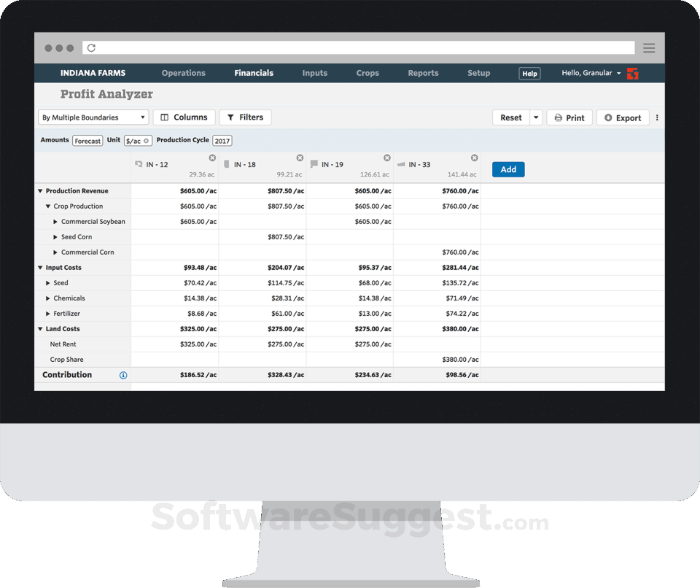Expand the Commercial Corn row

pos(55,252)
